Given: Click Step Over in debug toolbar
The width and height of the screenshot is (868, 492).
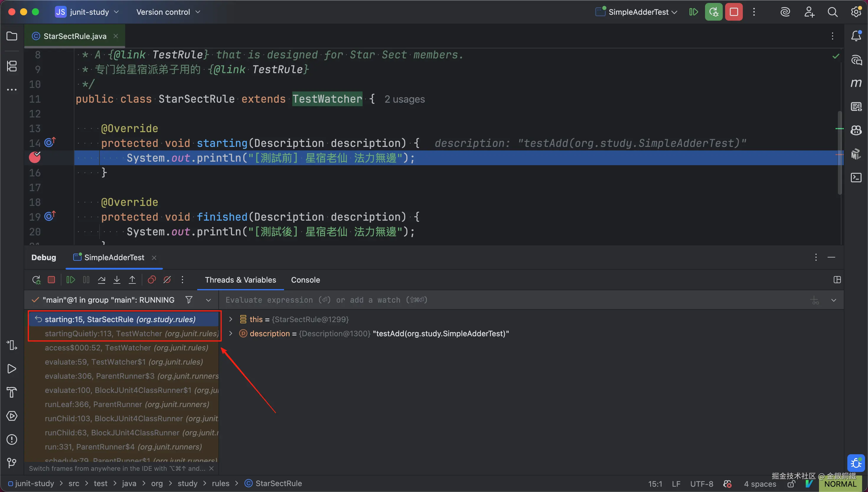Looking at the screenshot, I should [x=102, y=280].
